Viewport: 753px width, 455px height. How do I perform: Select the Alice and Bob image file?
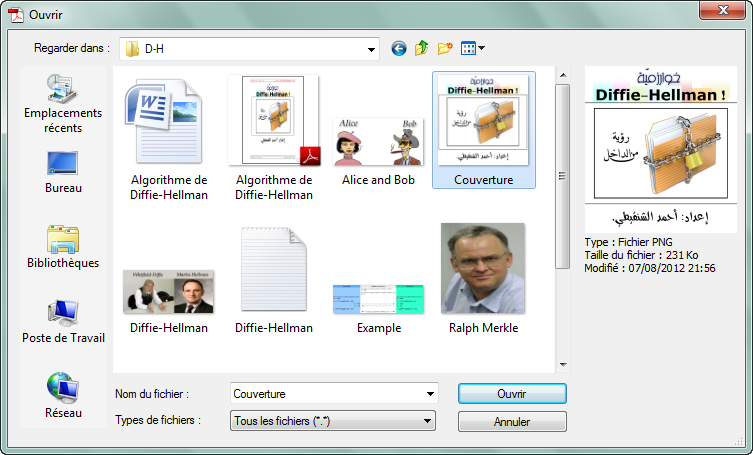(378, 151)
